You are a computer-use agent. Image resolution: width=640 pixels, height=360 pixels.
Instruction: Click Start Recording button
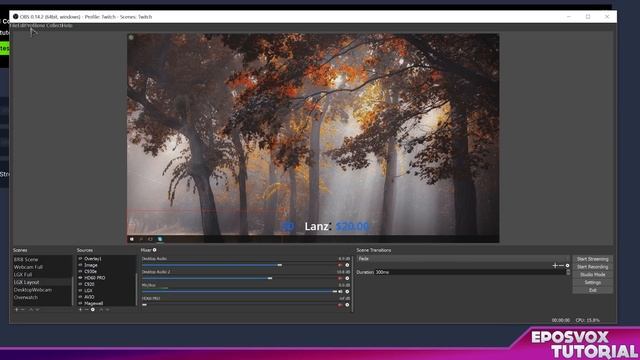592,267
